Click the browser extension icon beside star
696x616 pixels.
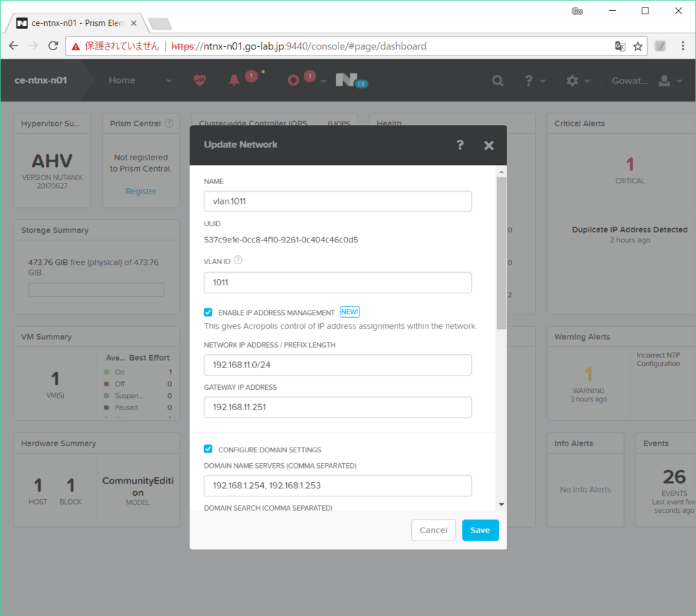660,46
